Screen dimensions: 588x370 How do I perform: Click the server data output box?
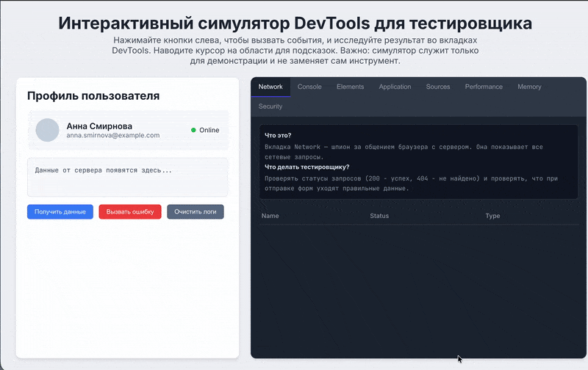(127, 177)
